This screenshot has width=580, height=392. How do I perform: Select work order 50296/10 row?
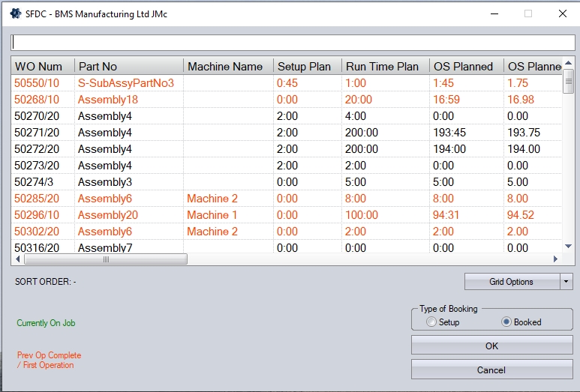(37, 215)
